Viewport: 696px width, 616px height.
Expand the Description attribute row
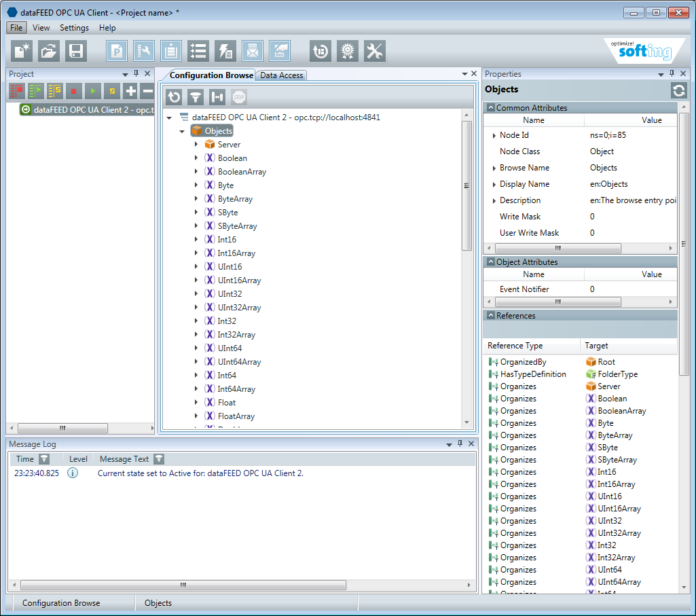point(494,201)
